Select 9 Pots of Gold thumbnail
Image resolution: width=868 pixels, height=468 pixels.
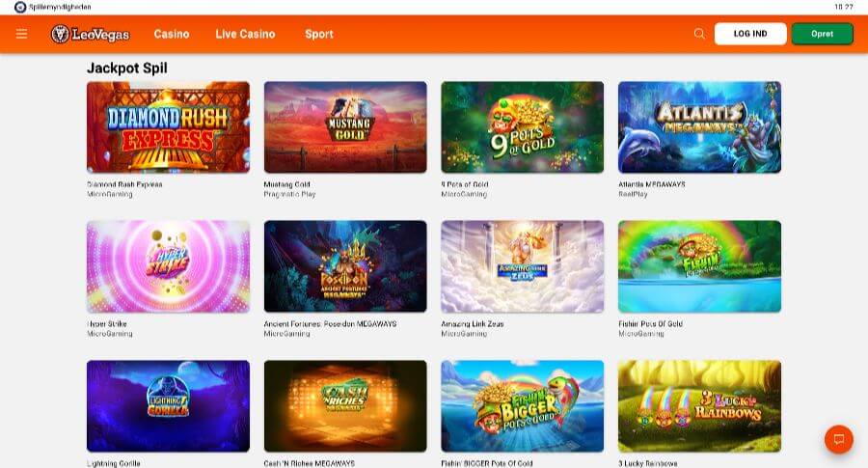523,127
